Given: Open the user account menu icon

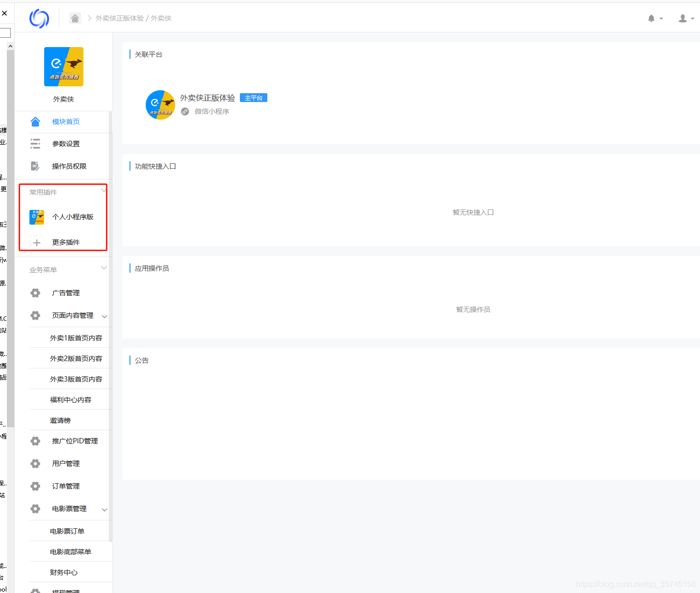Looking at the screenshot, I should click(x=682, y=18).
